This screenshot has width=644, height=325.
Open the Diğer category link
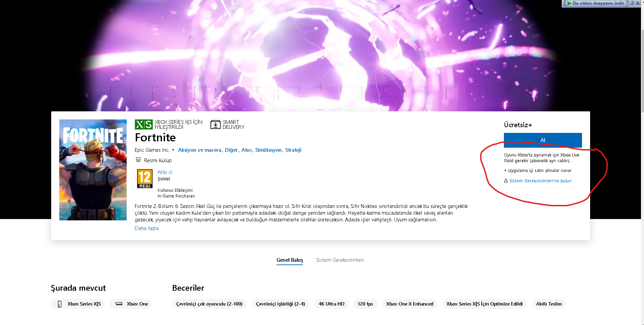231,150
